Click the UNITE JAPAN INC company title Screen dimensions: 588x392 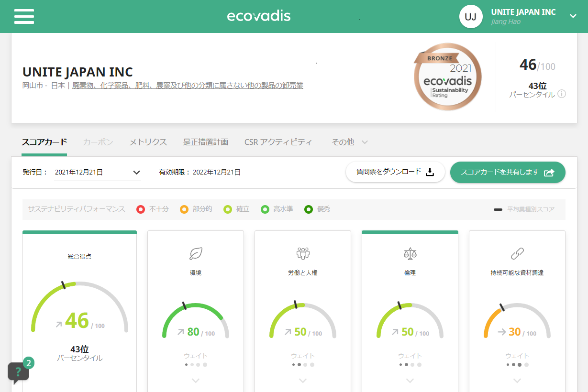pyautogui.click(x=78, y=72)
